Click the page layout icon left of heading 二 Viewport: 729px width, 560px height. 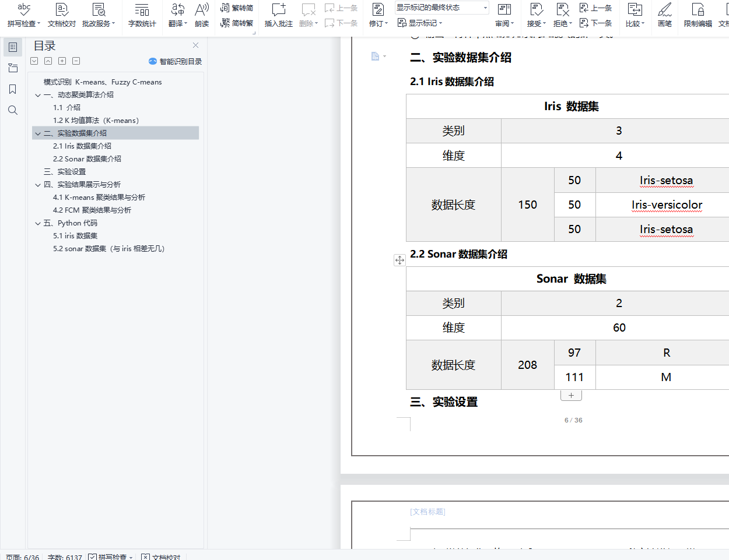pyautogui.click(x=376, y=56)
